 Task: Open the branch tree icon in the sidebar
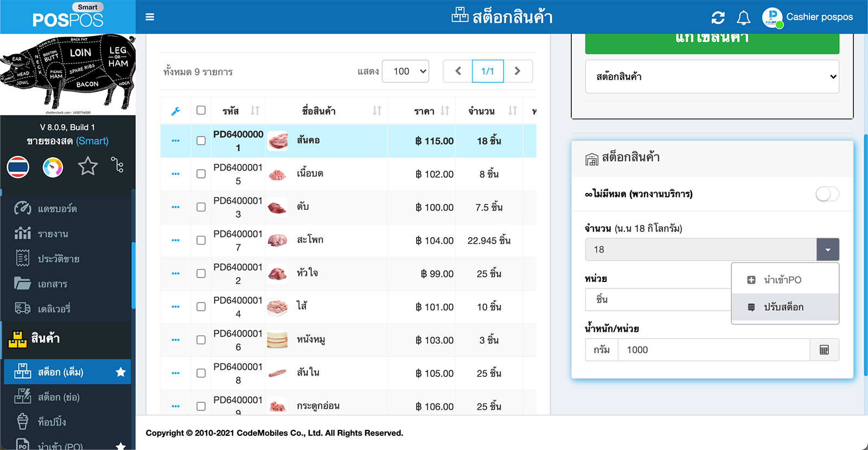click(x=117, y=164)
